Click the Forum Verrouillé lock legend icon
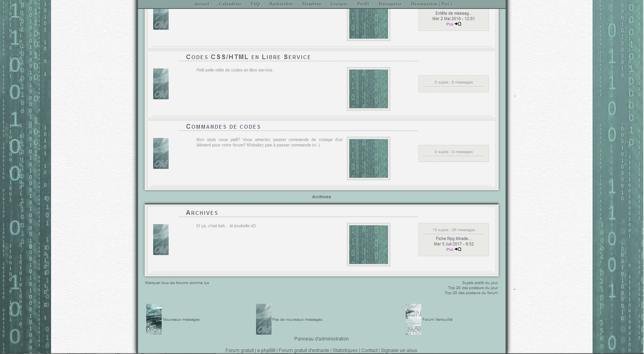644x354 pixels. [413, 319]
